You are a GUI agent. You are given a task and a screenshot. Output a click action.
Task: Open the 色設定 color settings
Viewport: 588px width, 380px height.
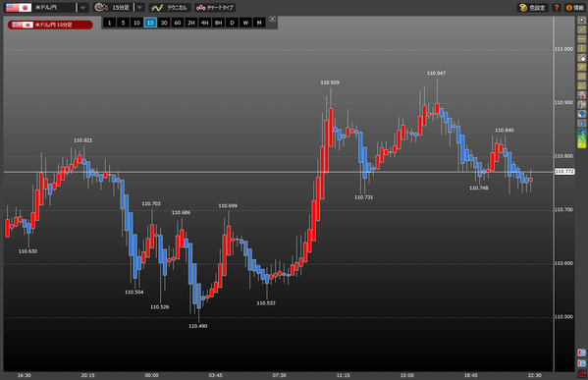[533, 8]
